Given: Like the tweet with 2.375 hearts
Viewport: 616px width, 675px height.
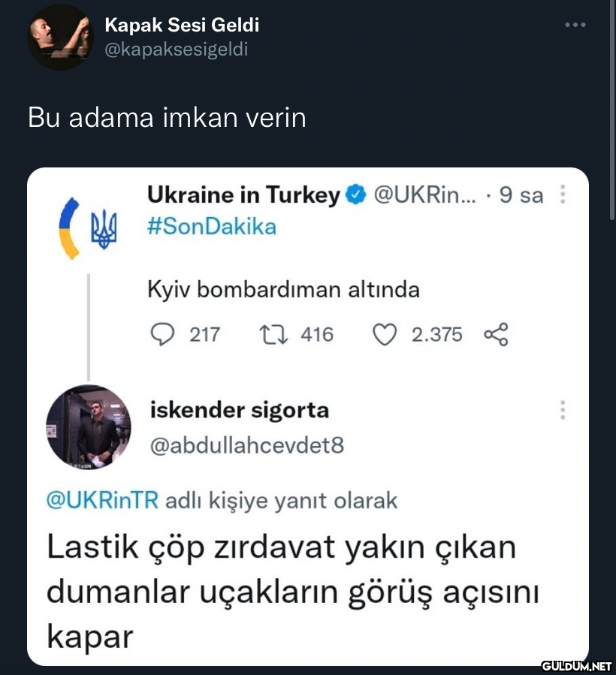Looking at the screenshot, I should coord(385,334).
